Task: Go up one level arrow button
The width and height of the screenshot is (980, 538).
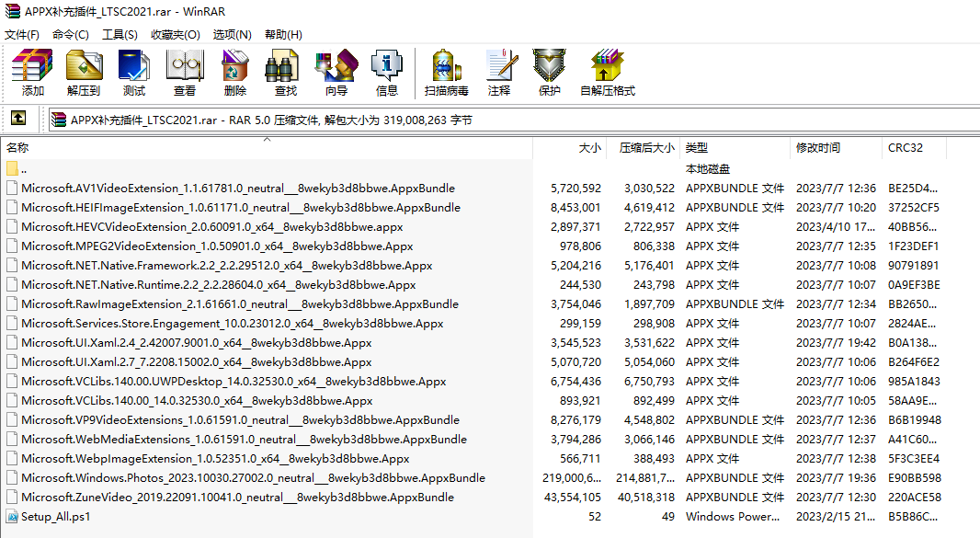Action: tap(18, 117)
